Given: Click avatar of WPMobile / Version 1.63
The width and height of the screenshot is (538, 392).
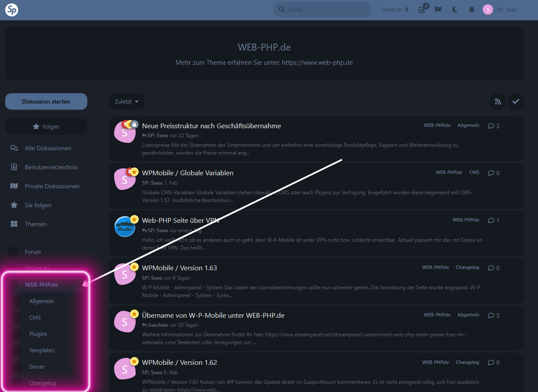Looking at the screenshot, I should [x=125, y=274].
